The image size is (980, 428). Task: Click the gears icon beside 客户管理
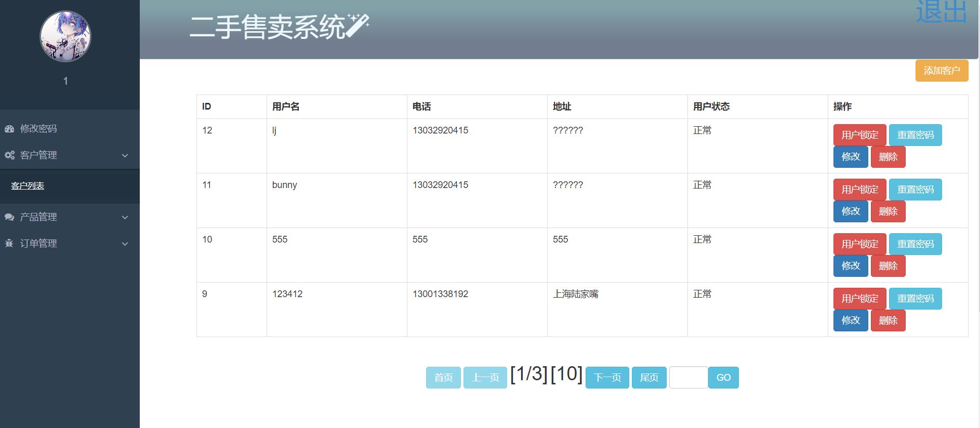(x=9, y=155)
